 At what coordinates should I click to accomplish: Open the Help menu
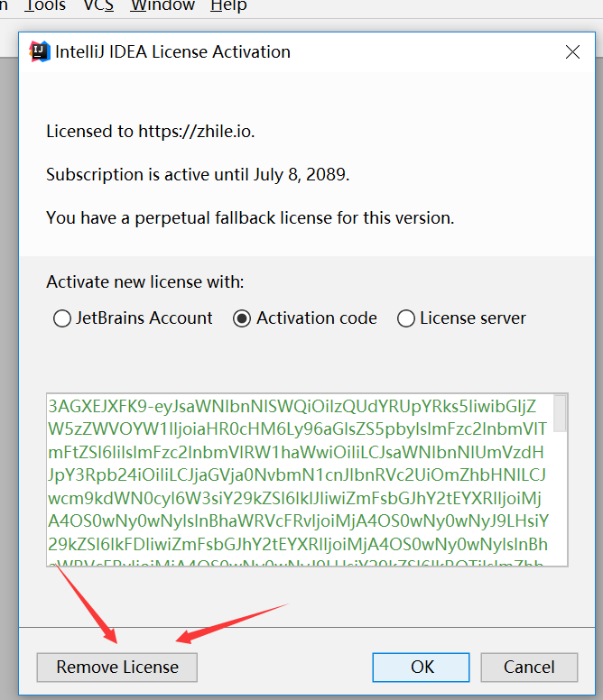(x=228, y=6)
